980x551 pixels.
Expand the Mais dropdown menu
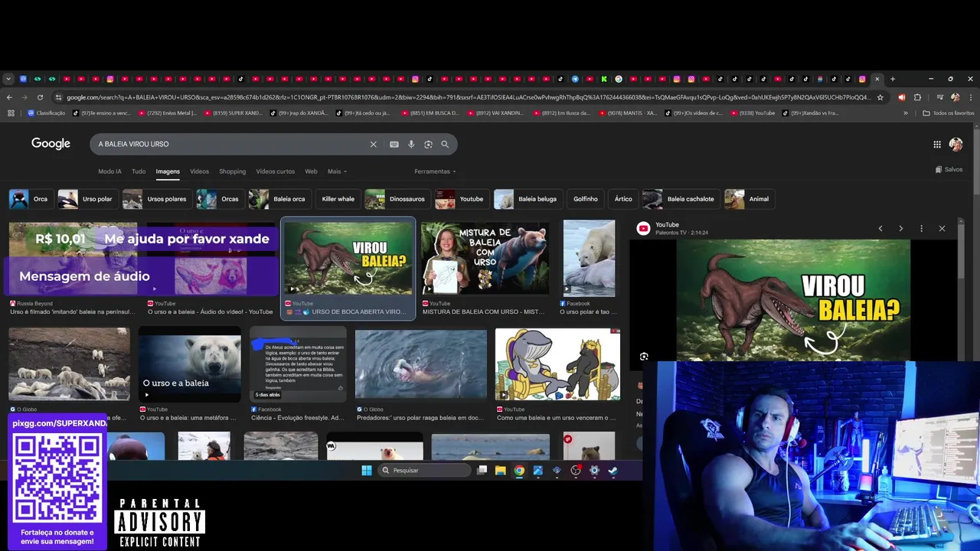[337, 171]
